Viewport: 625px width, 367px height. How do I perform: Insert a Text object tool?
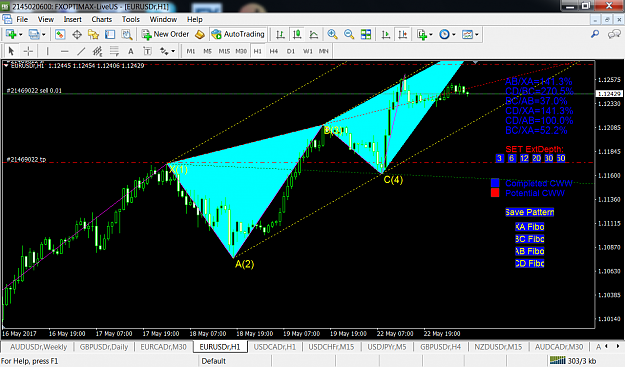(131, 51)
